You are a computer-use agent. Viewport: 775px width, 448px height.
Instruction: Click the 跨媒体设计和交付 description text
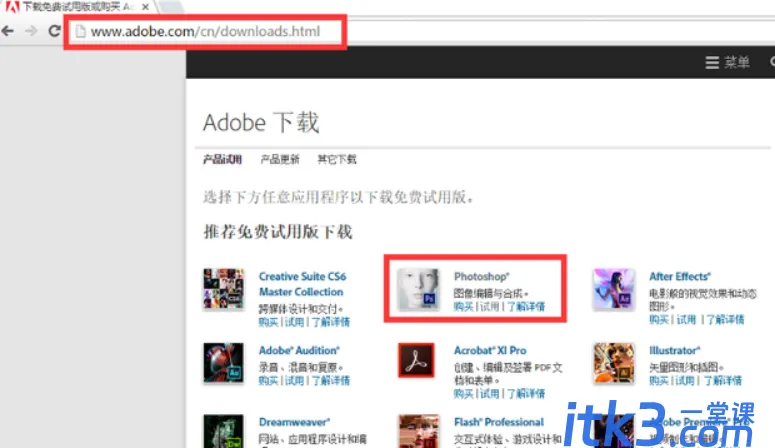[x=301, y=309]
